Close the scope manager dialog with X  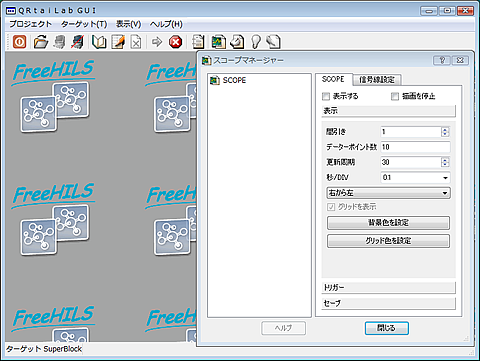460,60
